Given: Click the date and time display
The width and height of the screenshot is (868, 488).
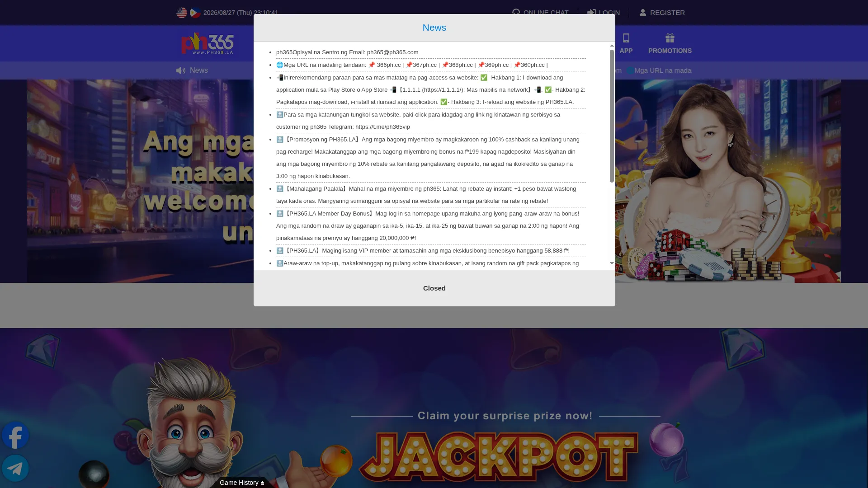Looking at the screenshot, I should (241, 13).
